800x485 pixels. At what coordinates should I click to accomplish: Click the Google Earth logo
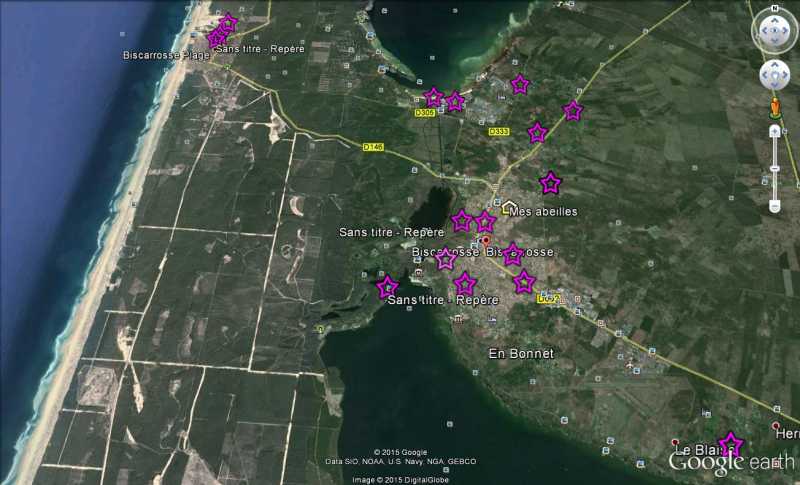click(x=733, y=462)
